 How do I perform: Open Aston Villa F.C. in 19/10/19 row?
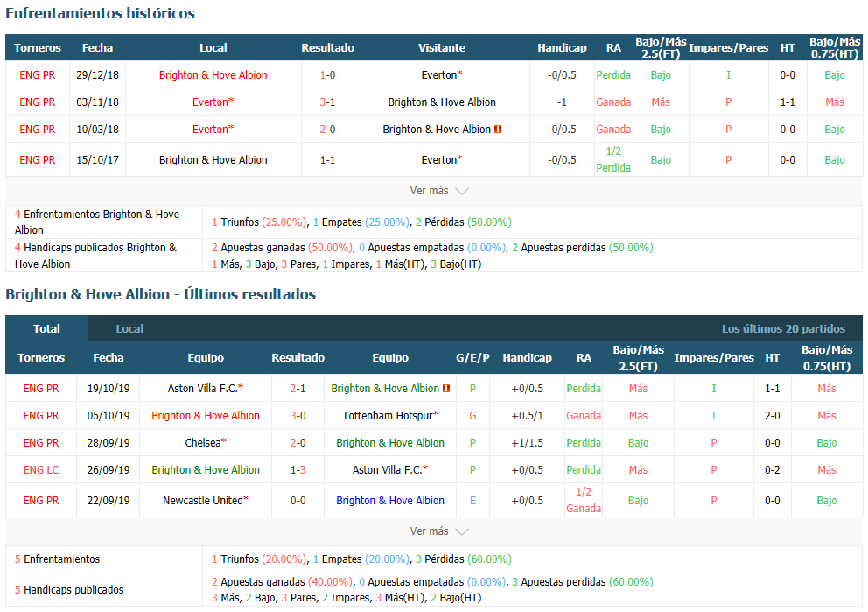tap(206, 388)
